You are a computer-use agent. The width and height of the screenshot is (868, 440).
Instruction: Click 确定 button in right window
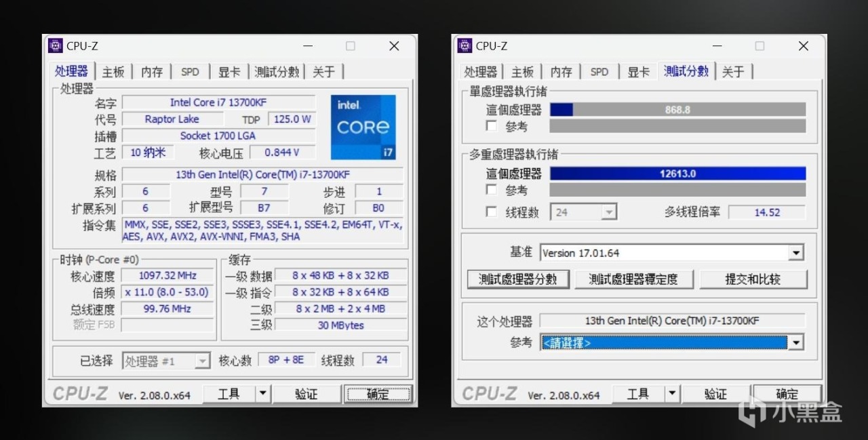point(787,394)
